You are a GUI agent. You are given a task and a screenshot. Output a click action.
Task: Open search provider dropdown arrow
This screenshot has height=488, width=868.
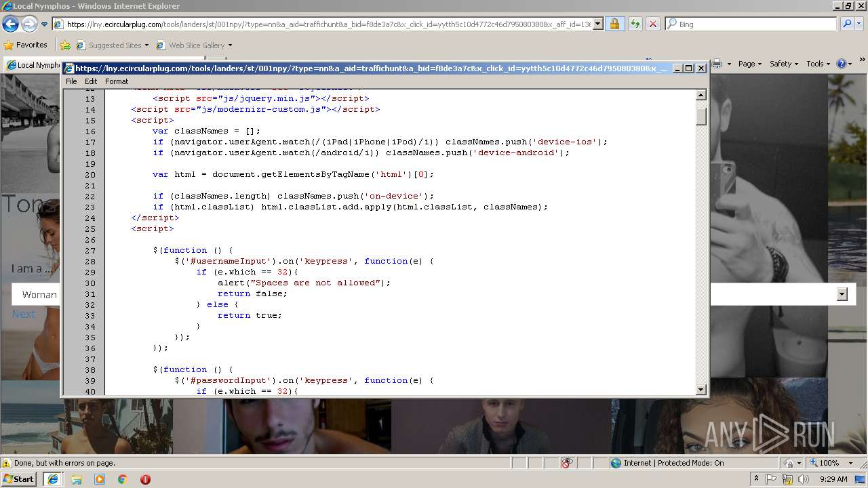[859, 24]
